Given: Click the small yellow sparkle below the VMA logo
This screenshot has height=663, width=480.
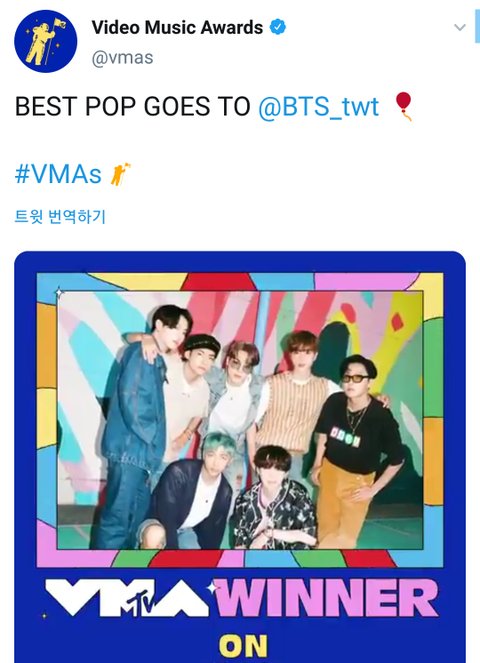Looking at the screenshot, I should 44,616.
